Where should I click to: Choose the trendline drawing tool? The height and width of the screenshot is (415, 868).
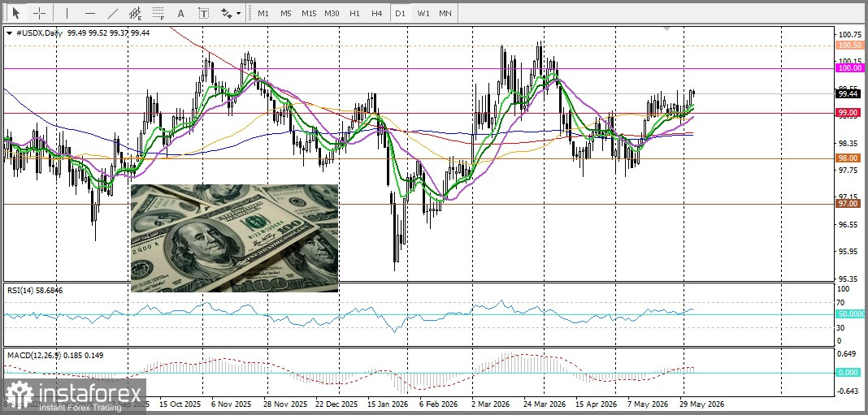[x=112, y=13]
